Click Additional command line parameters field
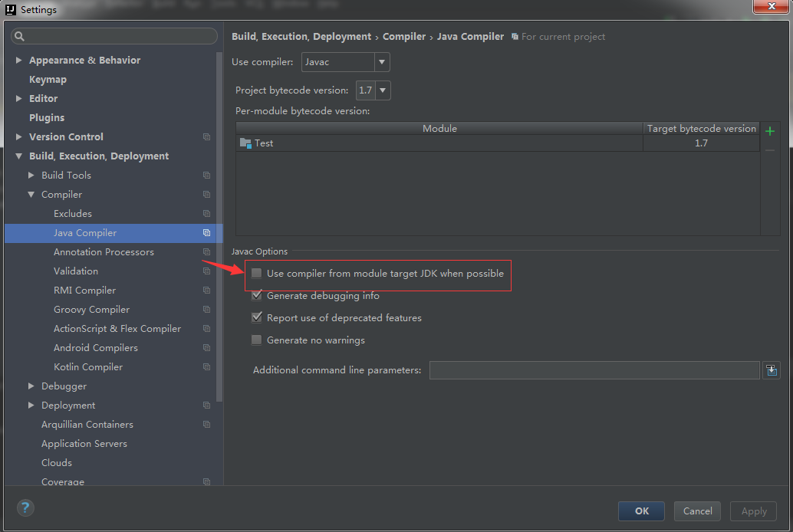The height and width of the screenshot is (532, 793). pos(594,370)
